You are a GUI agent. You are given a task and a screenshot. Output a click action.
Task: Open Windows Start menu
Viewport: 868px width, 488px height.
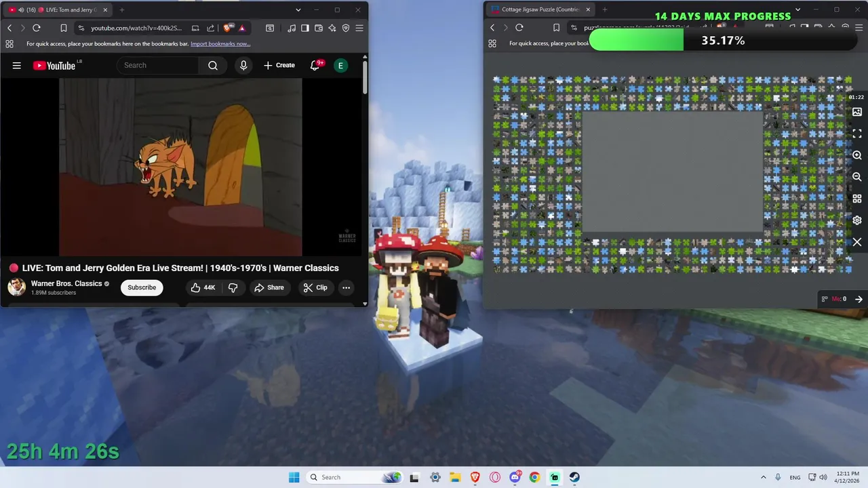[x=294, y=477]
